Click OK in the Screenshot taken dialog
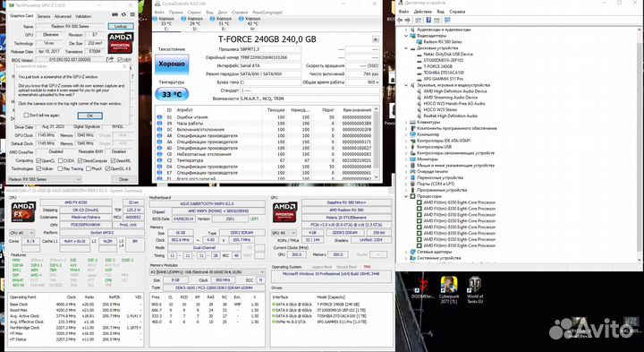This screenshot has height=352, width=644. [x=90, y=116]
